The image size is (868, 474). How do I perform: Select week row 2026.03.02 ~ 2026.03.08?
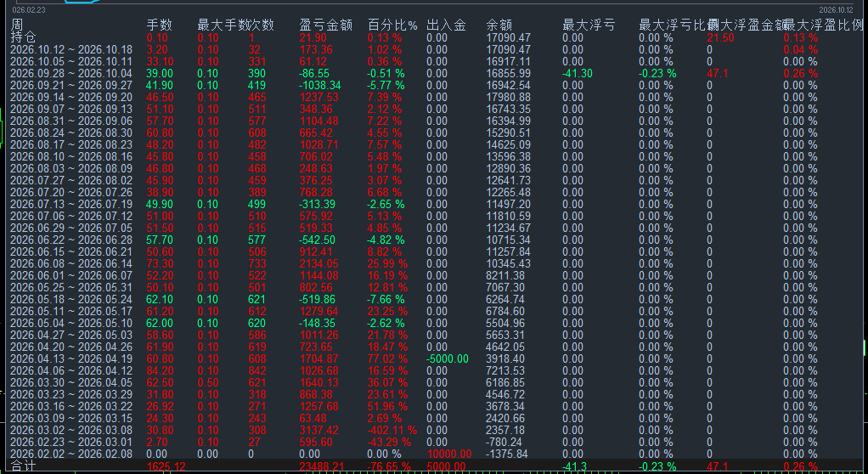click(x=71, y=431)
